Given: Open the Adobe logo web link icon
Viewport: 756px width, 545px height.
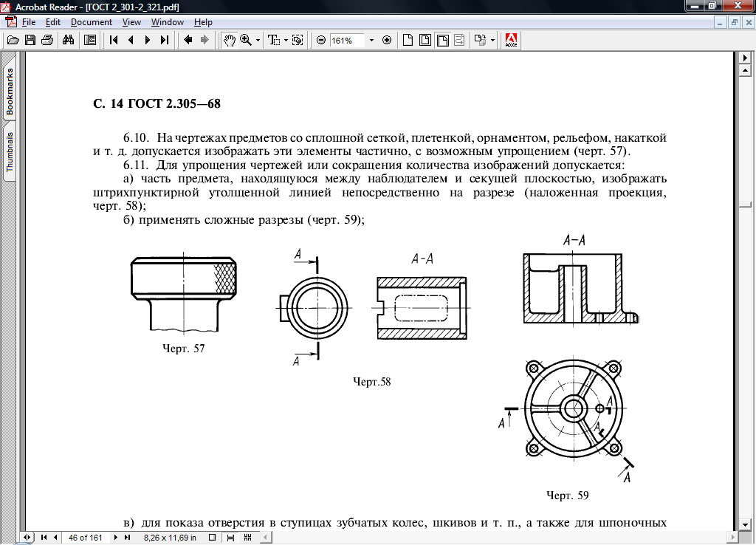Looking at the screenshot, I should 511,40.
